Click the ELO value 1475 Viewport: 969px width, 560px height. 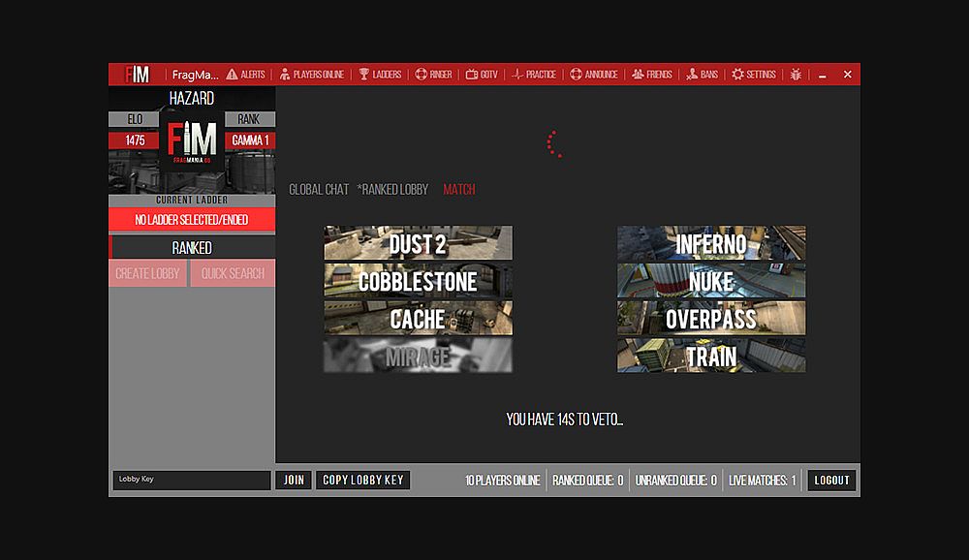134,140
